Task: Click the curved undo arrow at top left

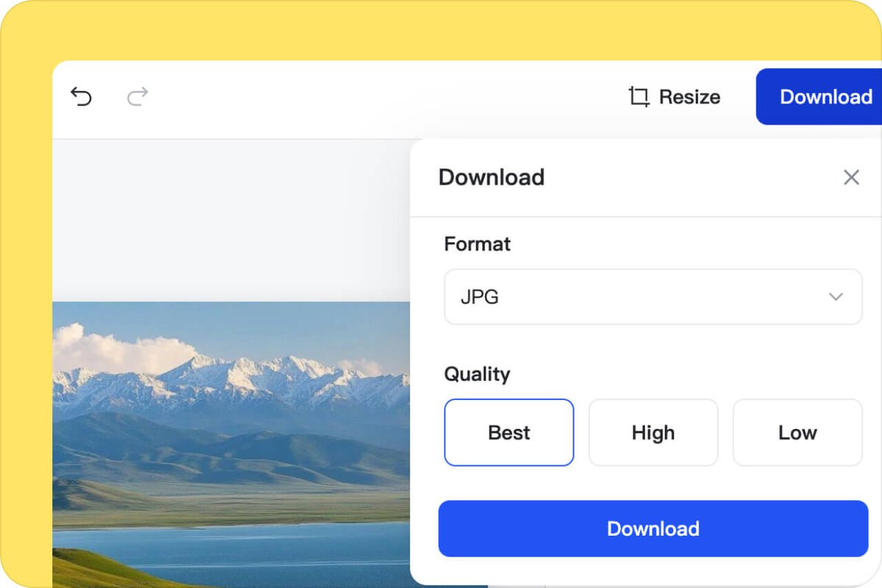Action: click(81, 96)
